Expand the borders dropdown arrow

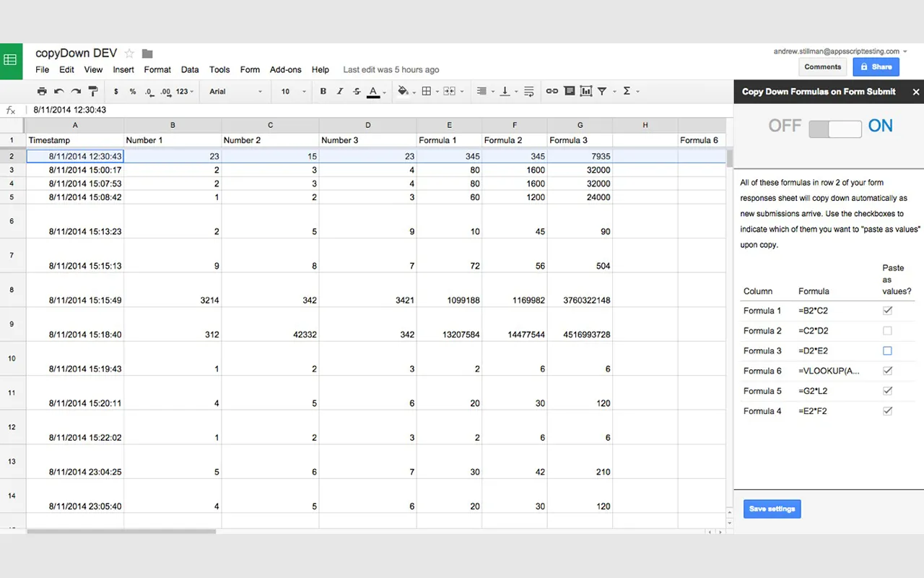tap(437, 92)
